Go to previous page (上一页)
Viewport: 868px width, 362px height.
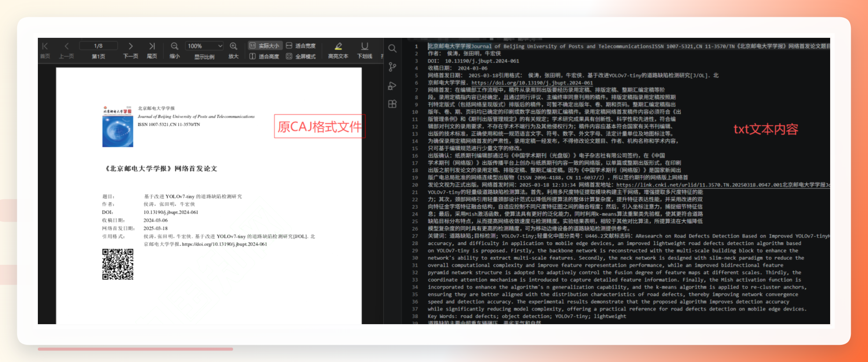[66, 50]
